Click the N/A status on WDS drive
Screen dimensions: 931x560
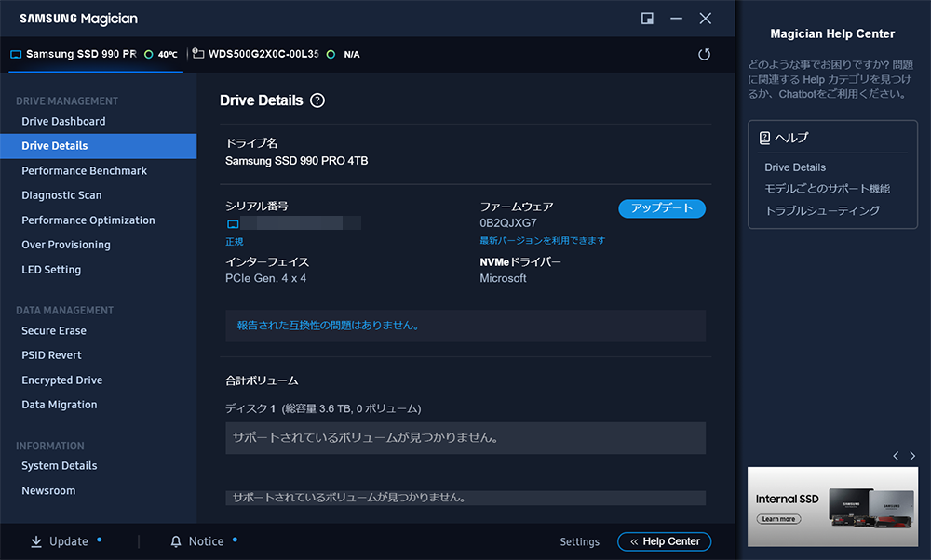pyautogui.click(x=352, y=55)
